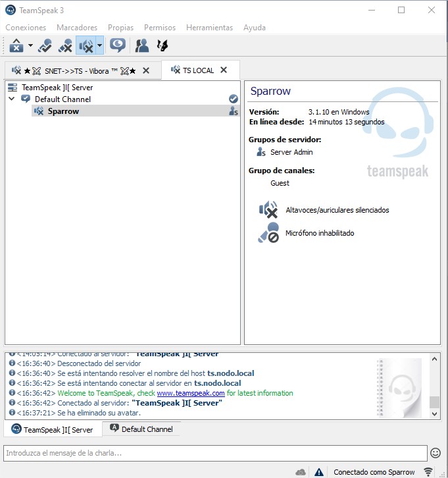
Task: Click the Server Admin badge on Sparrow row
Action: point(234,111)
